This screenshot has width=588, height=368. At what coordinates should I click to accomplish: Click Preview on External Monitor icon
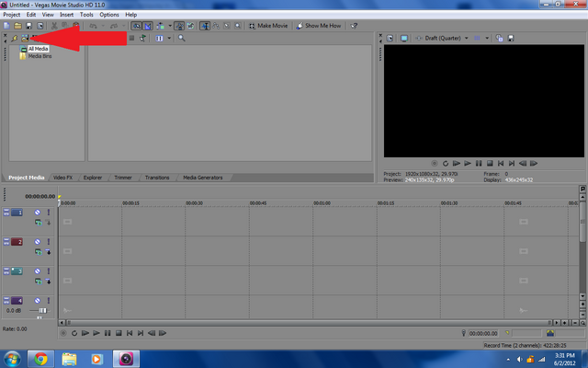pos(404,39)
